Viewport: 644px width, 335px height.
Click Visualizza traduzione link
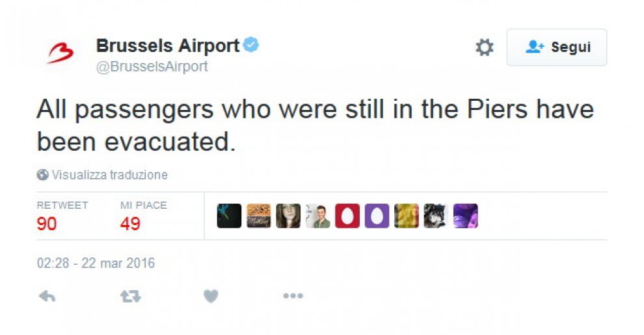(110, 175)
